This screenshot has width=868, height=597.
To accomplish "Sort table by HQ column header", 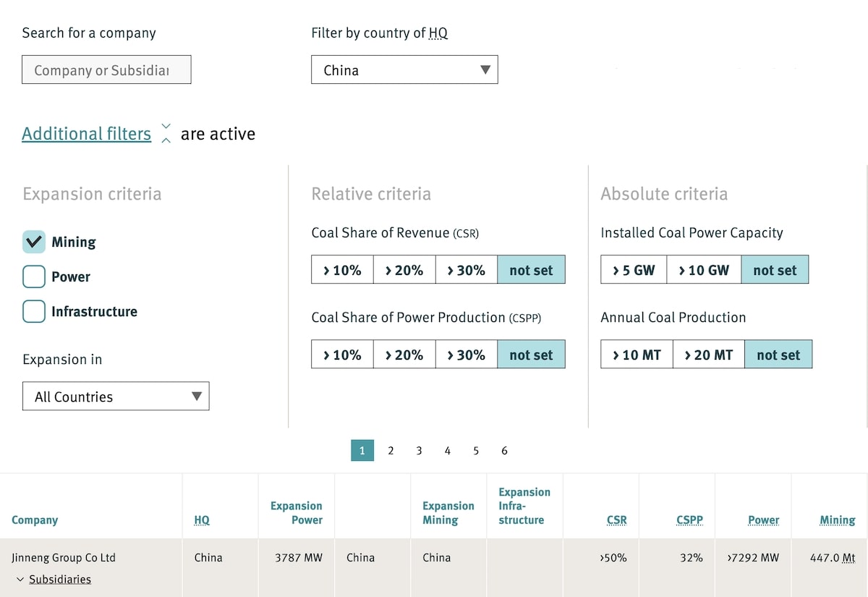I will pos(202,520).
